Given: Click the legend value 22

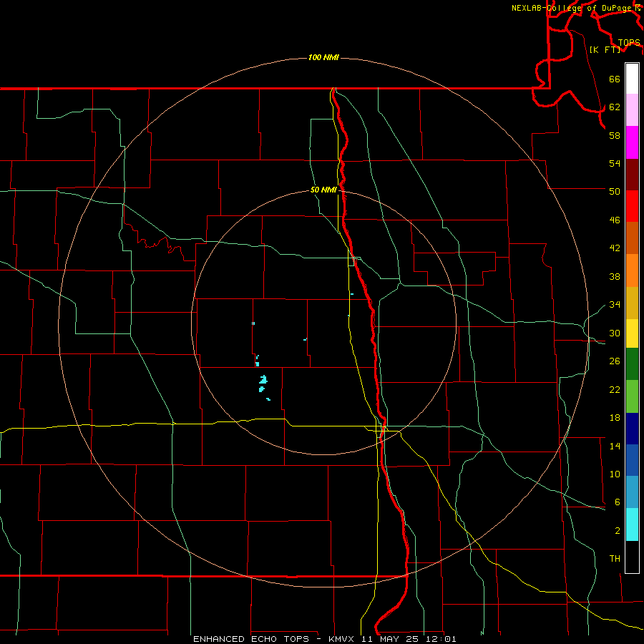Looking at the screenshot, I should 615,389.
